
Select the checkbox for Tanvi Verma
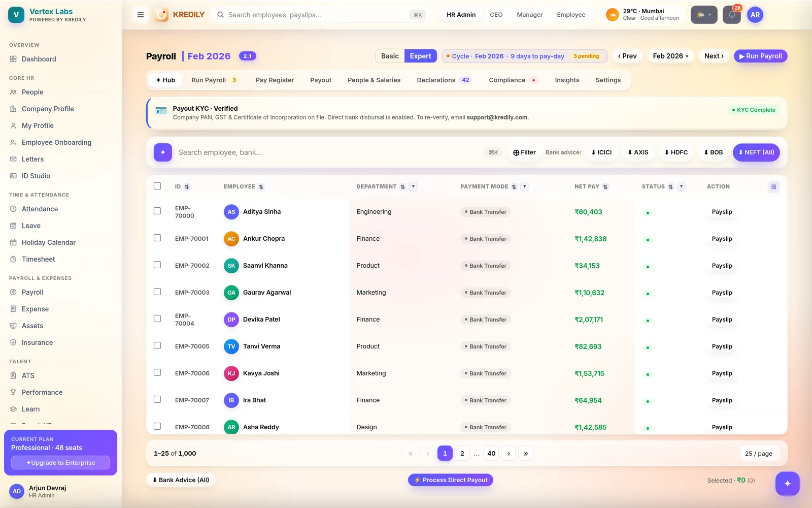point(157,345)
